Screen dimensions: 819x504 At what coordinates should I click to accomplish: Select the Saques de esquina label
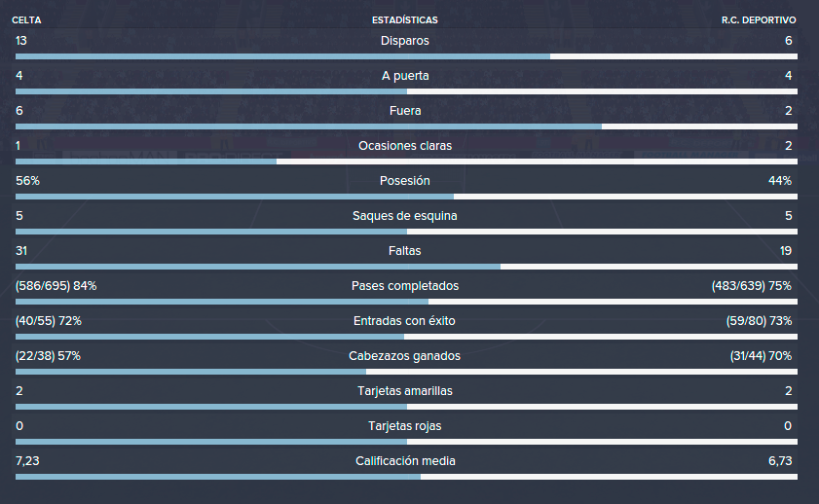pyautogui.click(x=405, y=215)
